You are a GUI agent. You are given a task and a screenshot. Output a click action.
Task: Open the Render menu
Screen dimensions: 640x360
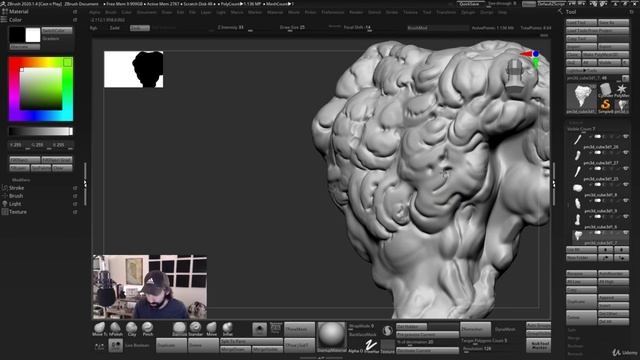tap(356, 12)
